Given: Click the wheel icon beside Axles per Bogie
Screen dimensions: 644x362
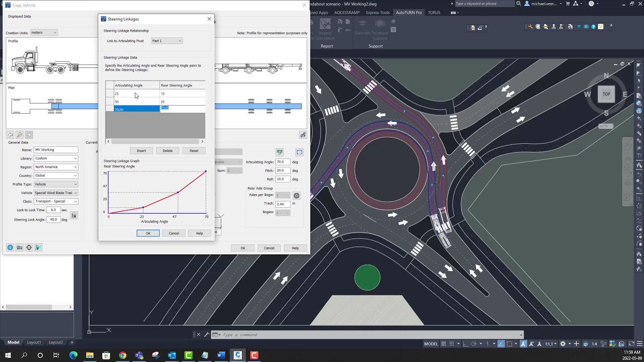Looking at the screenshot, I should click(x=296, y=196).
